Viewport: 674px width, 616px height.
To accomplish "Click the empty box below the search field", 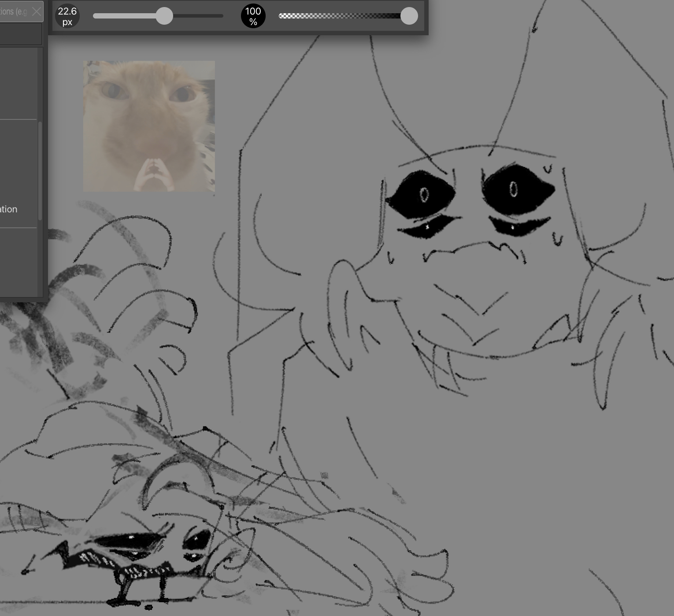I will [20, 34].
